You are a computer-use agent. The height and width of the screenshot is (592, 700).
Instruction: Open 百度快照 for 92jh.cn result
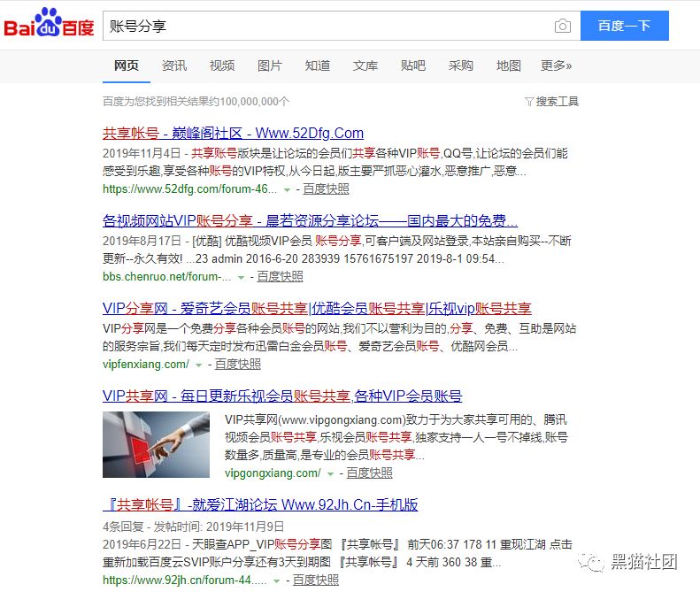(x=316, y=580)
